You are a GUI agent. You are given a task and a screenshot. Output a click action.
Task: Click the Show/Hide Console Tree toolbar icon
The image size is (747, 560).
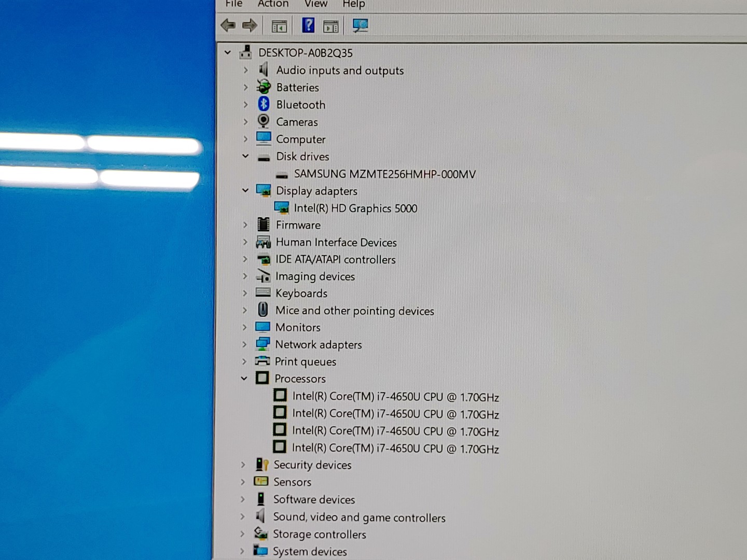279,26
